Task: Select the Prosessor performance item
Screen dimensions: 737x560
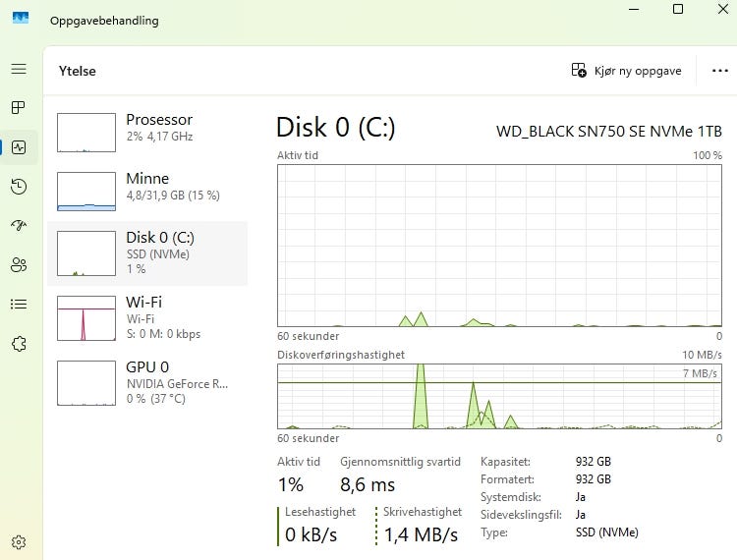Action: pyautogui.click(x=147, y=132)
